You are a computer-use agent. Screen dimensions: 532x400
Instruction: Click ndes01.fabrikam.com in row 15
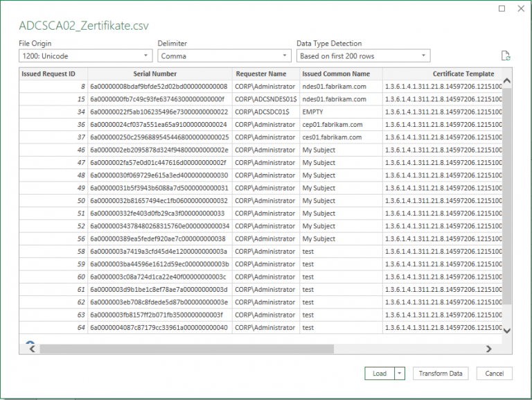click(341, 99)
